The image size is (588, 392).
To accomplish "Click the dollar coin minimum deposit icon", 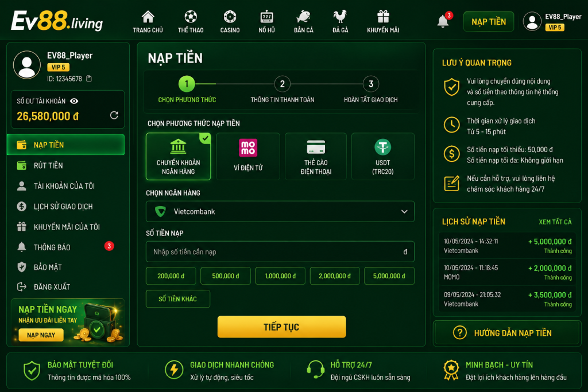I will [x=452, y=154].
